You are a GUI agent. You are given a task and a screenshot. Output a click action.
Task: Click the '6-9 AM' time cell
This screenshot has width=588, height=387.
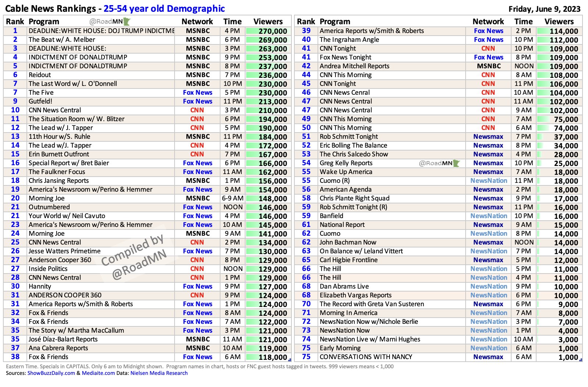point(233,198)
